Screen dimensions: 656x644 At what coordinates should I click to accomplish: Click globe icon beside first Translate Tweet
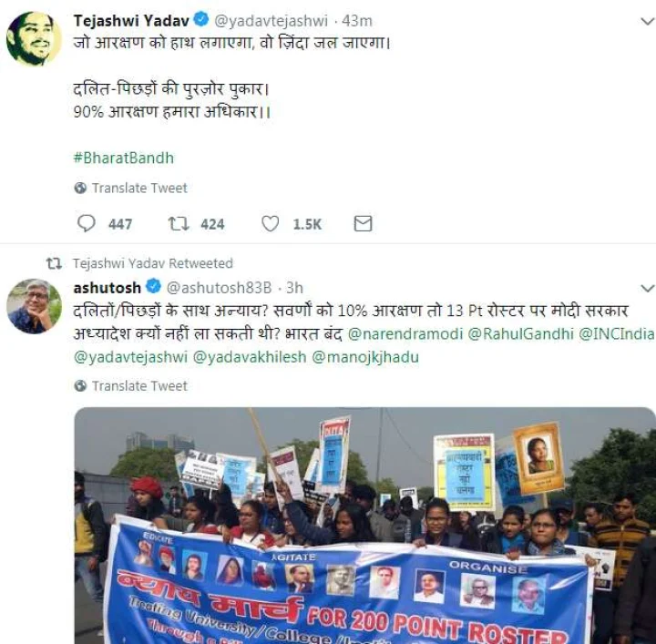click(x=80, y=189)
